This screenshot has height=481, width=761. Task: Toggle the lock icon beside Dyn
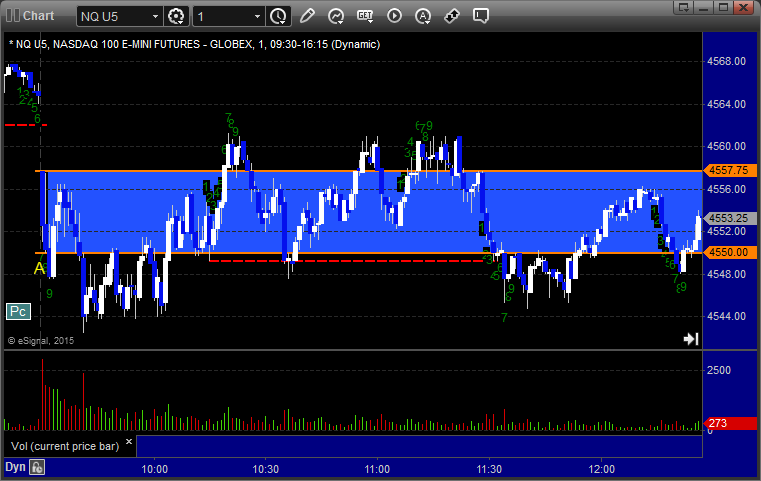click(37, 467)
